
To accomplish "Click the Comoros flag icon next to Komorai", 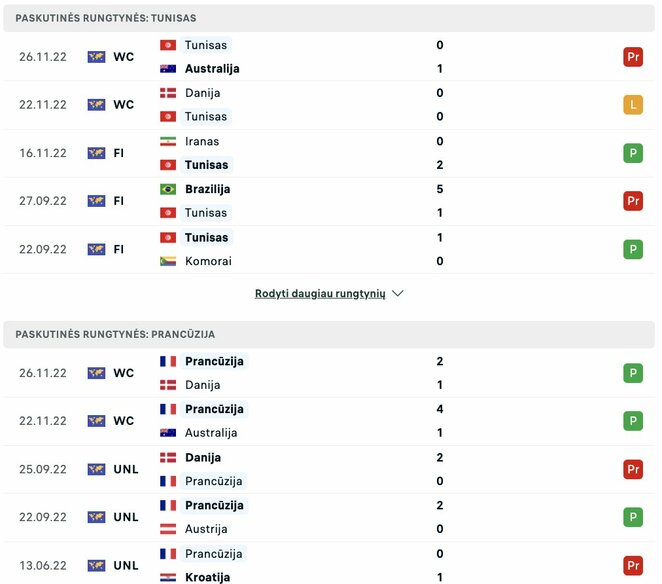I will [x=168, y=261].
